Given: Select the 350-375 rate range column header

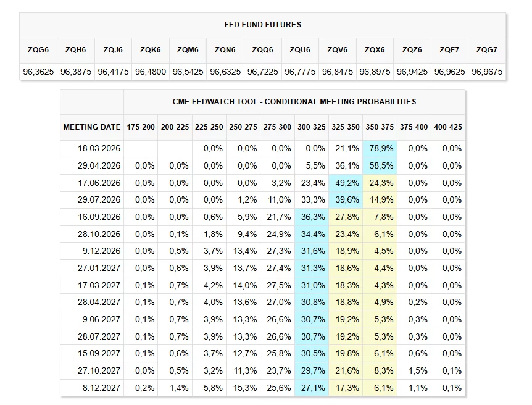Looking at the screenshot, I should coord(380,127).
